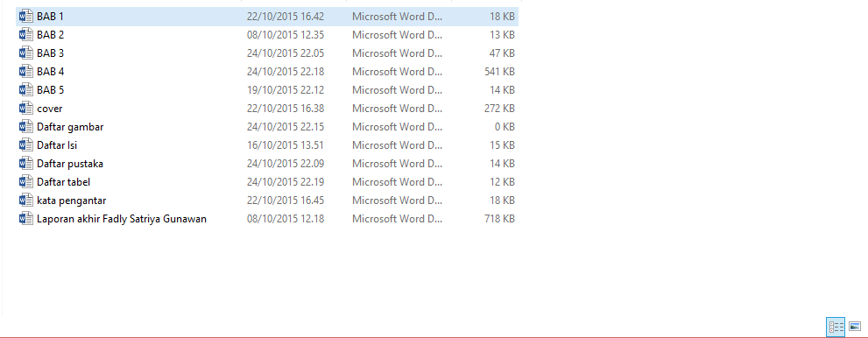The image size is (868, 338).
Task: Click the date 24/10/2015 22.18
Action: click(286, 71)
